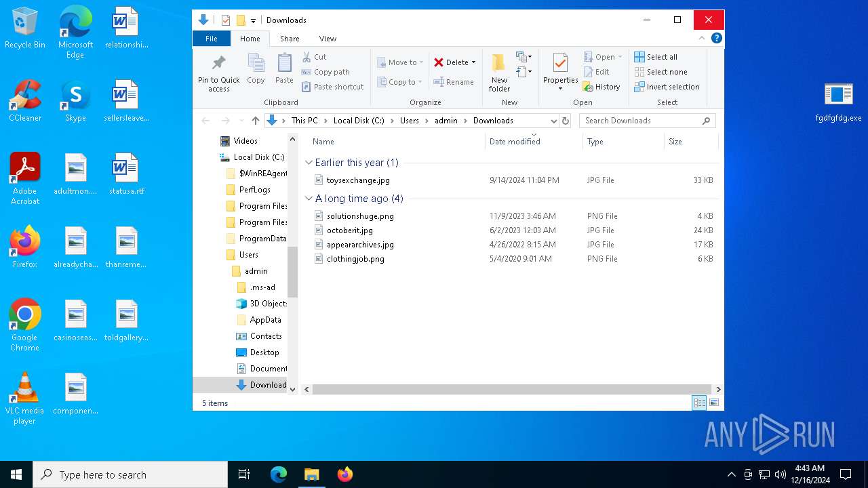Click the Rename command

454,82
